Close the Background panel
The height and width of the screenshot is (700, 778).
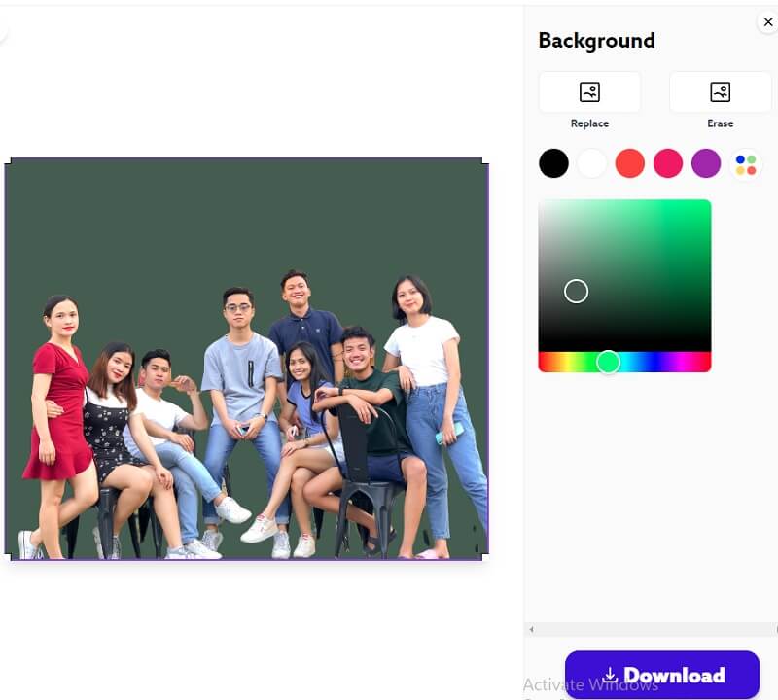point(767,21)
